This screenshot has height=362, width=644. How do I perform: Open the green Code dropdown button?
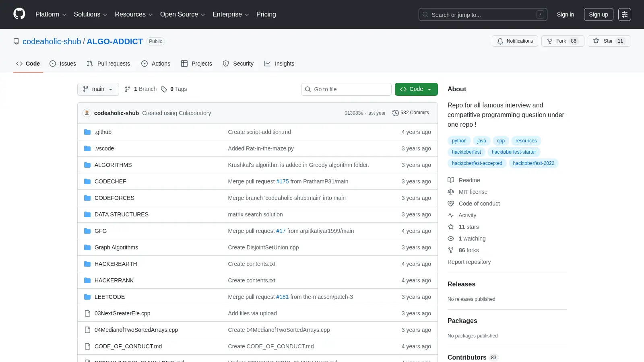[416, 89]
